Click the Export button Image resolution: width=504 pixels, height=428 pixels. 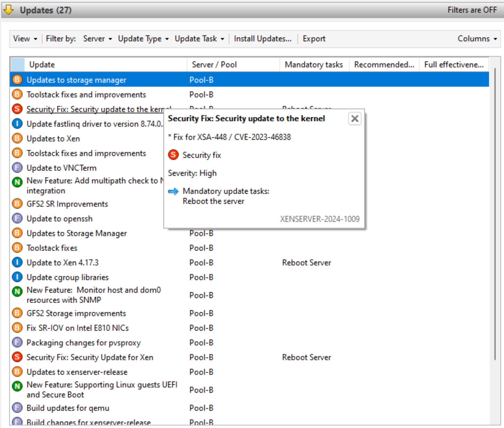point(314,39)
